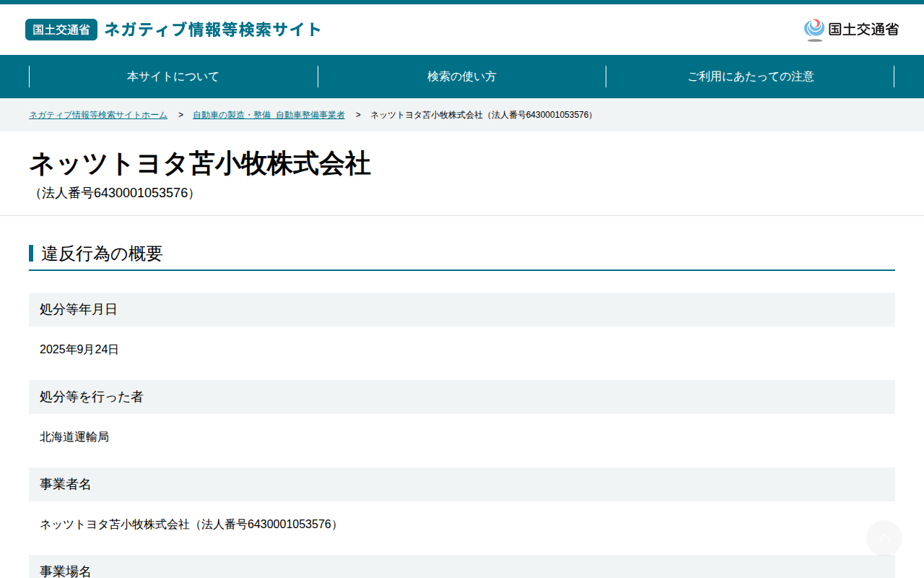Click the back-to-top round arrow button
Screen dimensions: 924x578
tap(884, 538)
